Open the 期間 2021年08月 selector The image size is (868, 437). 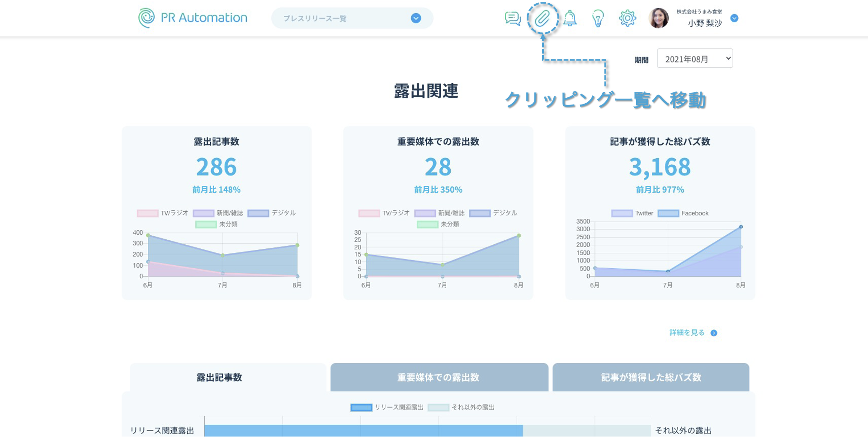[694, 59]
